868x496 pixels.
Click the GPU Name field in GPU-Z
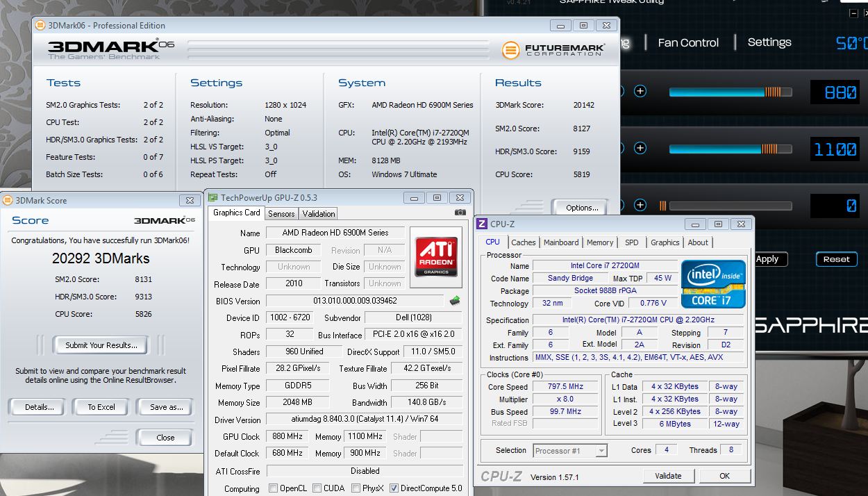pyautogui.click(x=335, y=233)
